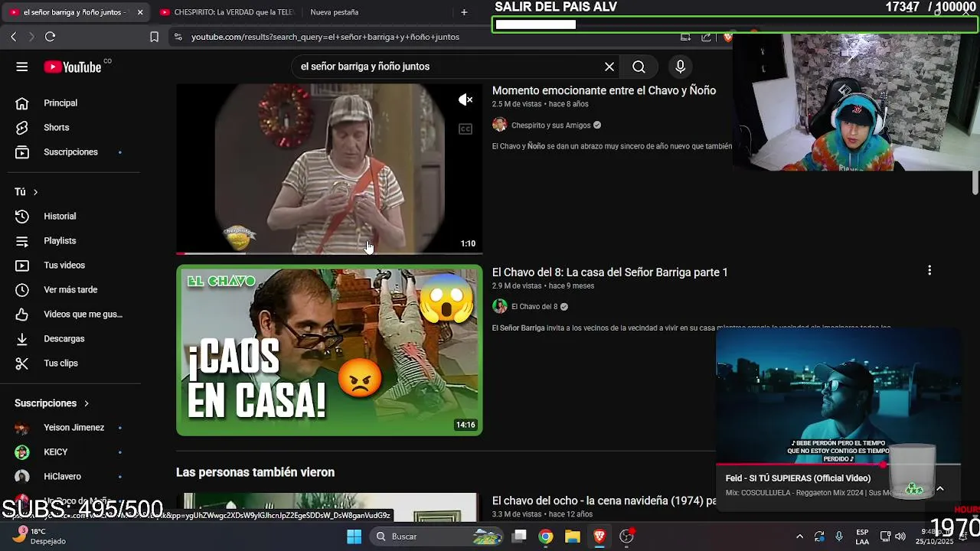Open the volume control in system tray

(900, 536)
